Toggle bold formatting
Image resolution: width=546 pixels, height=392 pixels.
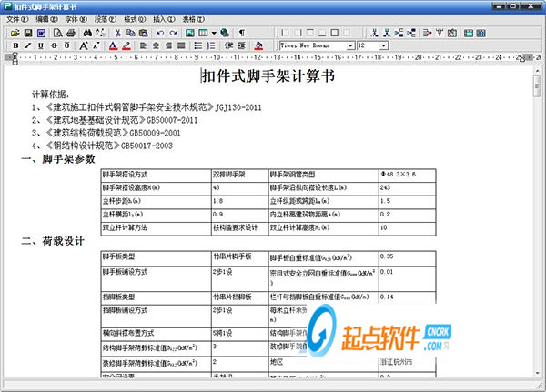[x=15, y=45]
